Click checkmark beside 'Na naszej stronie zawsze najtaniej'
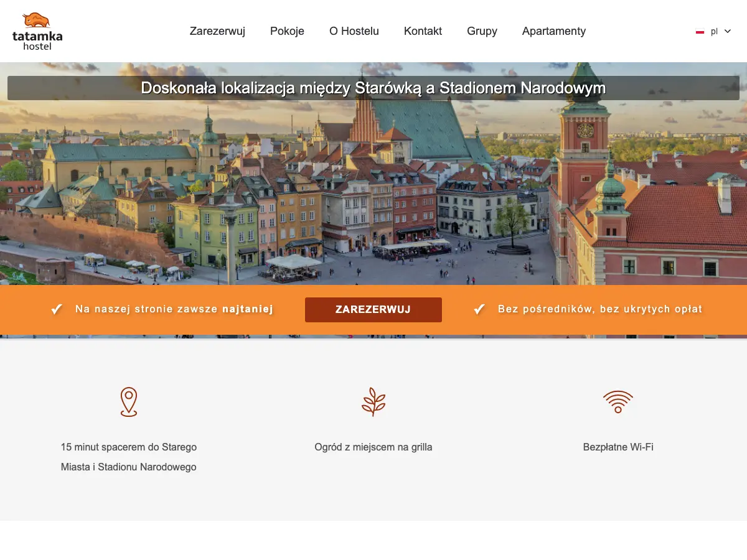The width and height of the screenshot is (747, 560). tap(57, 309)
